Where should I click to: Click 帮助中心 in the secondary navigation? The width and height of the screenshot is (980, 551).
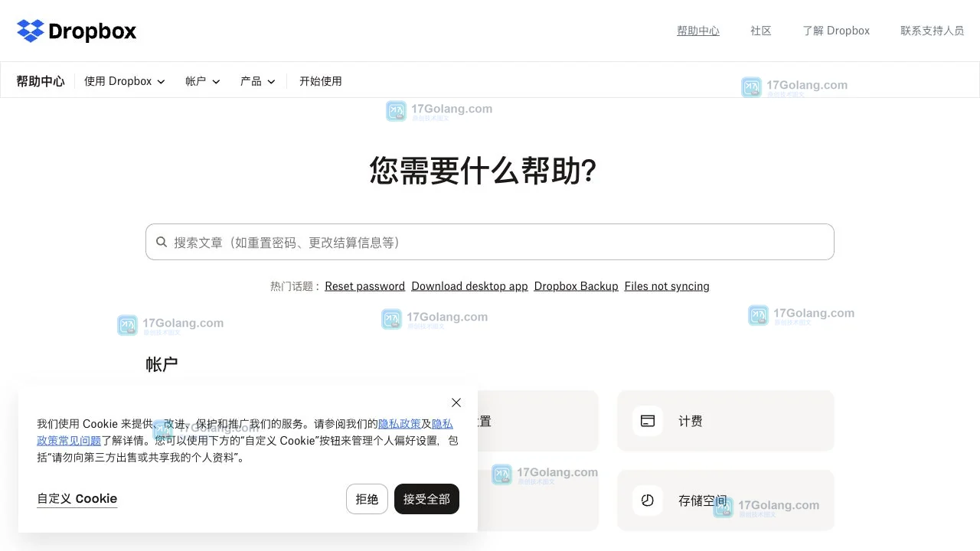click(41, 81)
